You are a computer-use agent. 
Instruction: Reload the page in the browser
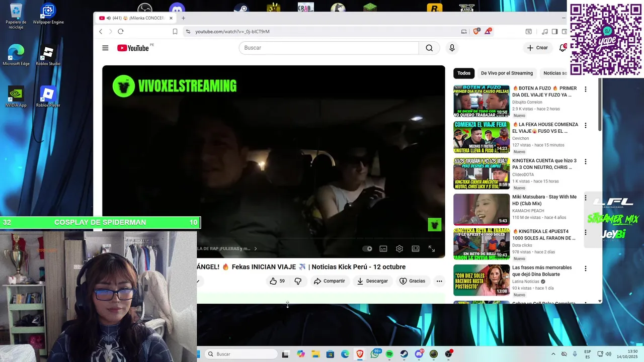[121, 31]
